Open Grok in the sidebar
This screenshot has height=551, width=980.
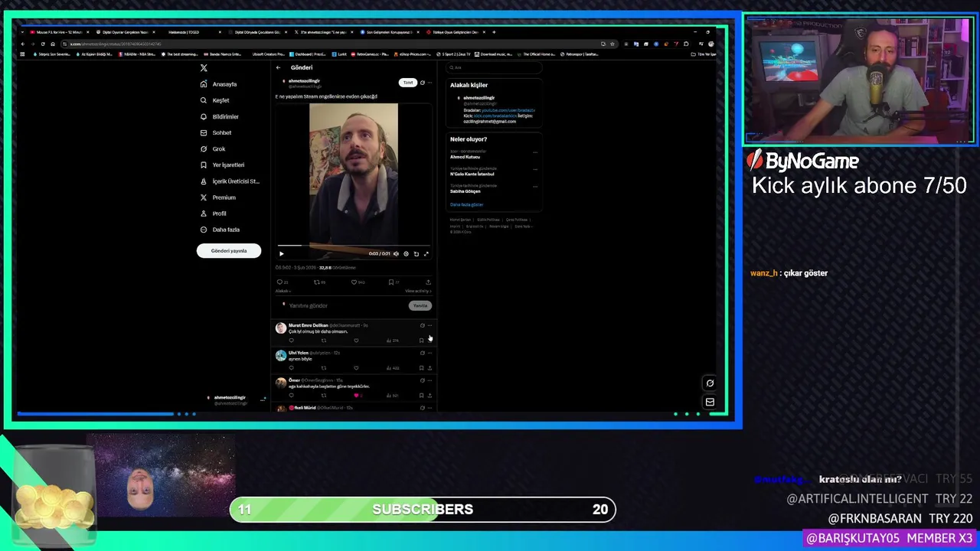[213, 148]
